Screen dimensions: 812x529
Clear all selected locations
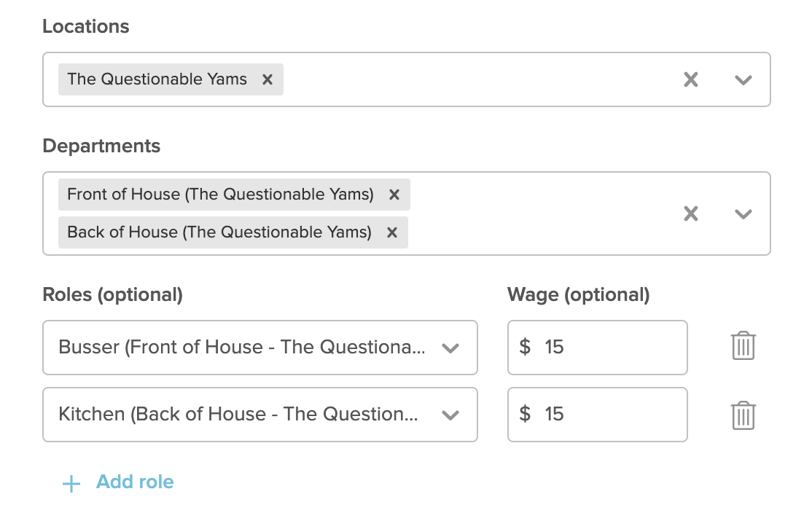pyautogui.click(x=691, y=79)
